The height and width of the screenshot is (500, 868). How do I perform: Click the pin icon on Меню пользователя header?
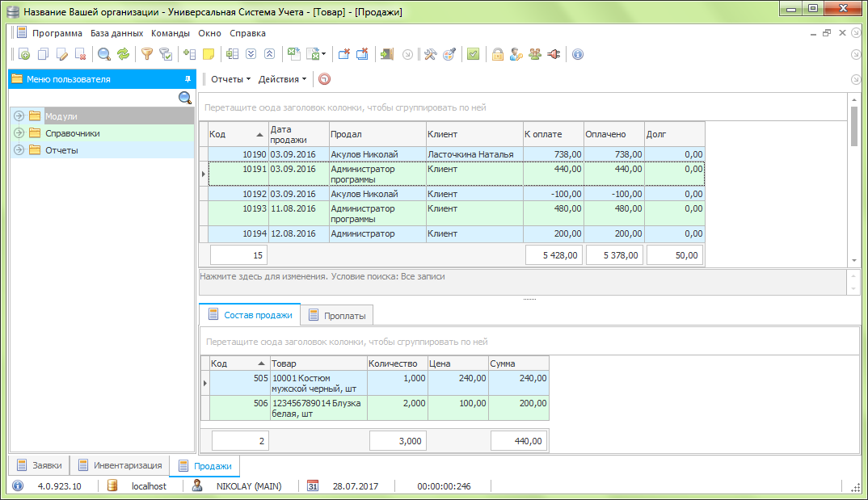click(x=188, y=79)
